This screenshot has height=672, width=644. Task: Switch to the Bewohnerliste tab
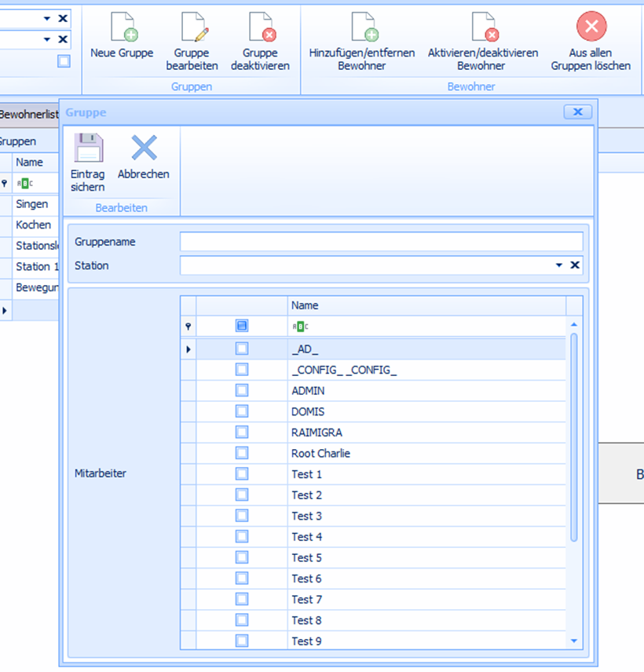(29, 115)
